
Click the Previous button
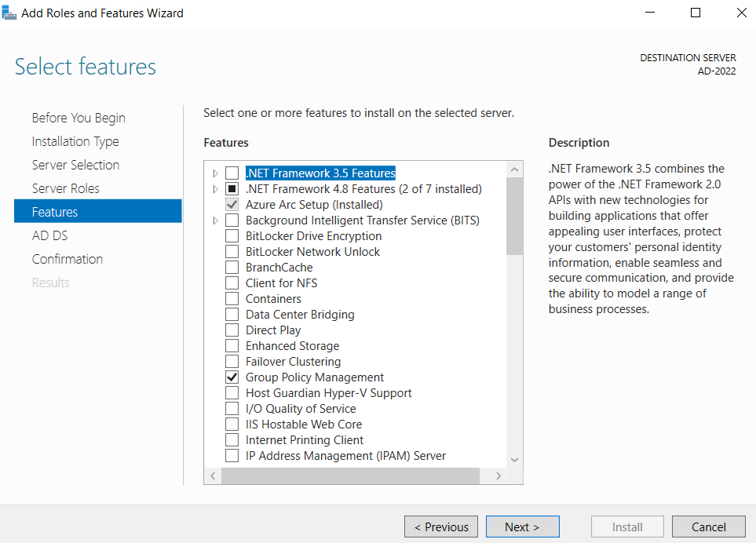click(x=440, y=527)
